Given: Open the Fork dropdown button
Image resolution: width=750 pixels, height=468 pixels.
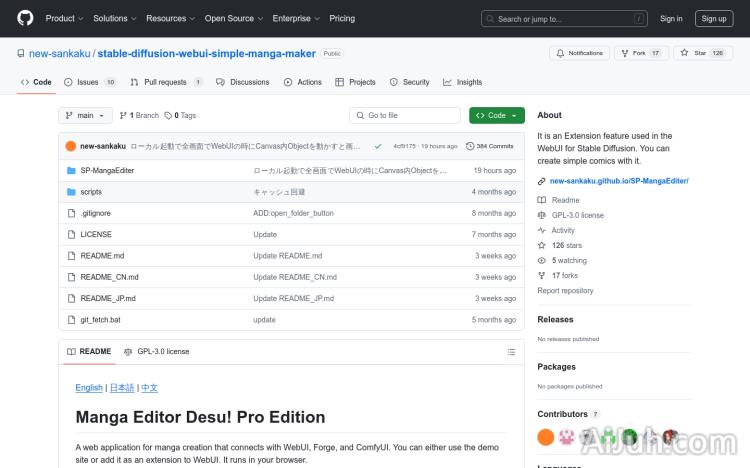Looking at the screenshot, I should pyautogui.click(x=641, y=53).
